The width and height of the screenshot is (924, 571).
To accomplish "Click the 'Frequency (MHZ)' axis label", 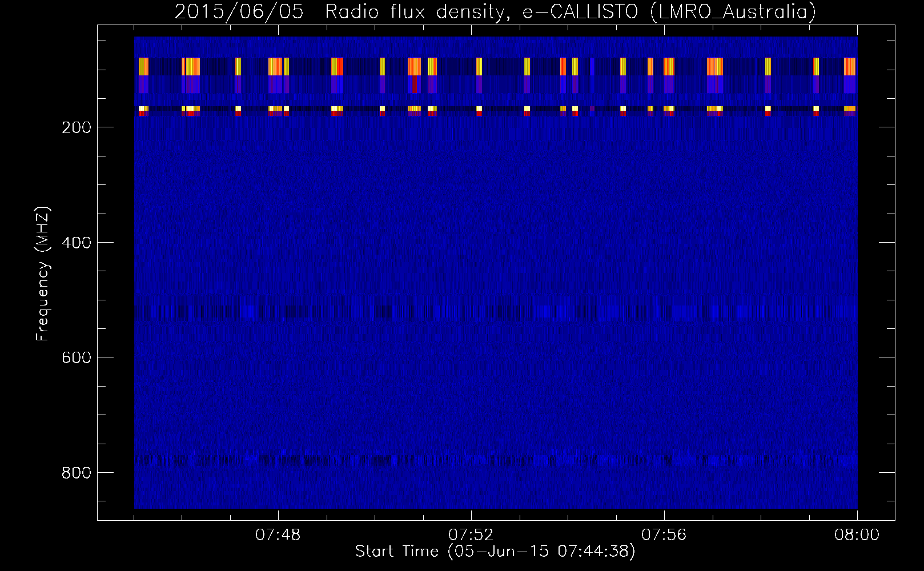I will click(x=43, y=274).
